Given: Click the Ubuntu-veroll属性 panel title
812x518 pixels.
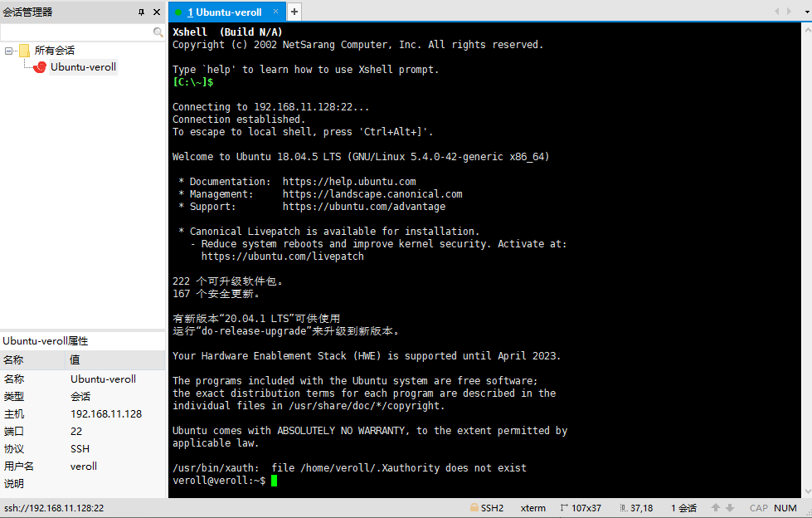Looking at the screenshot, I should (x=45, y=340).
